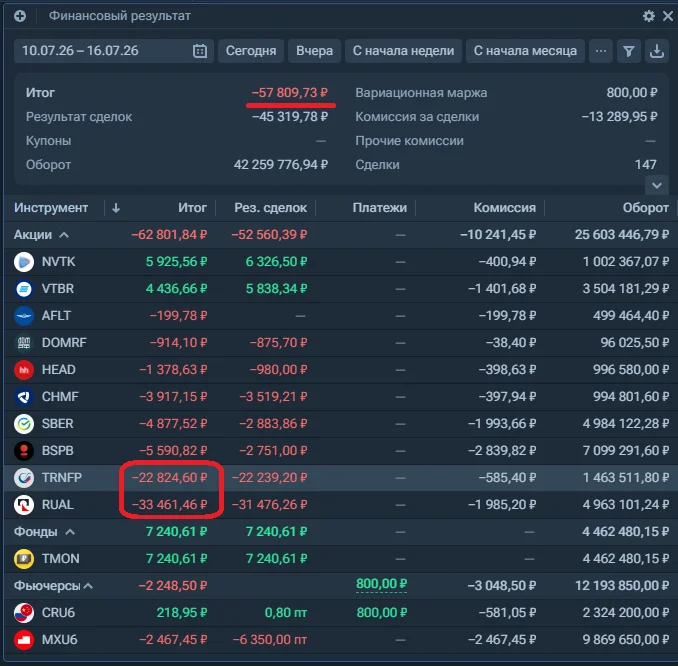The width and height of the screenshot is (678, 666).
Task: Click the three-dots more periods button
Action: click(x=601, y=51)
